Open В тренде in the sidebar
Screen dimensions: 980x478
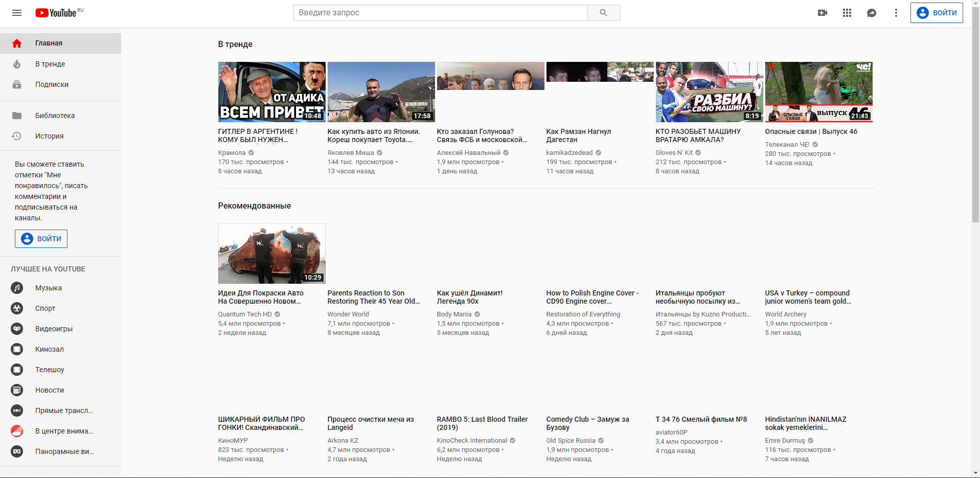pos(60,64)
